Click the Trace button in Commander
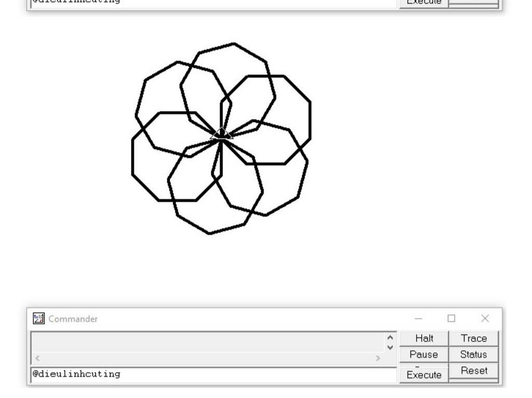 pos(474,338)
